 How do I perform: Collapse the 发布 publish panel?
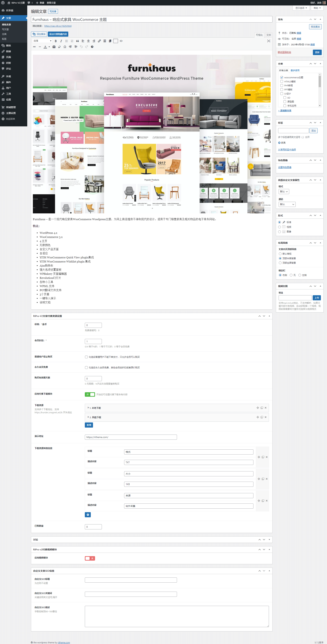click(321, 19)
